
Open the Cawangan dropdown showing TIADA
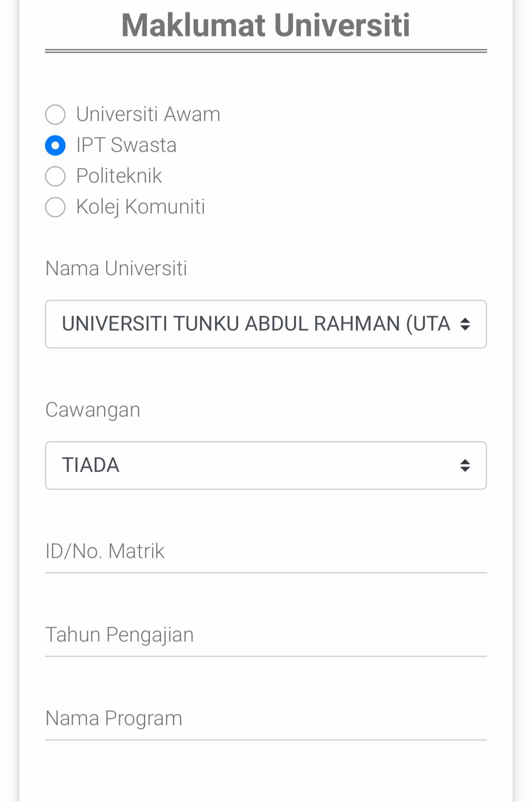(266, 465)
